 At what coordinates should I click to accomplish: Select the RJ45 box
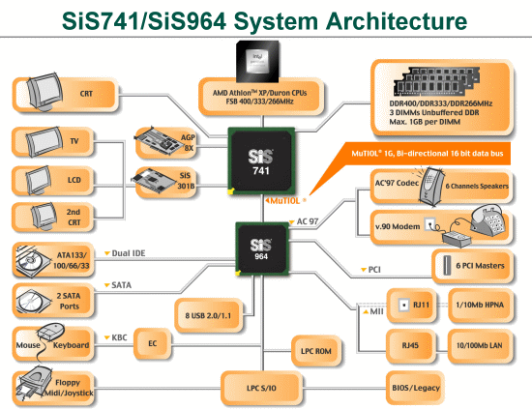click(411, 345)
